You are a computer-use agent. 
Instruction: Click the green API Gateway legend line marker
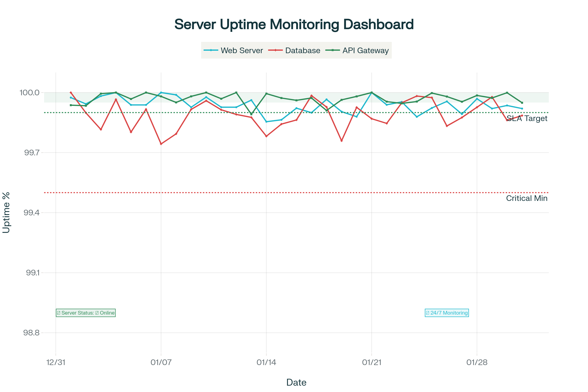[332, 50]
